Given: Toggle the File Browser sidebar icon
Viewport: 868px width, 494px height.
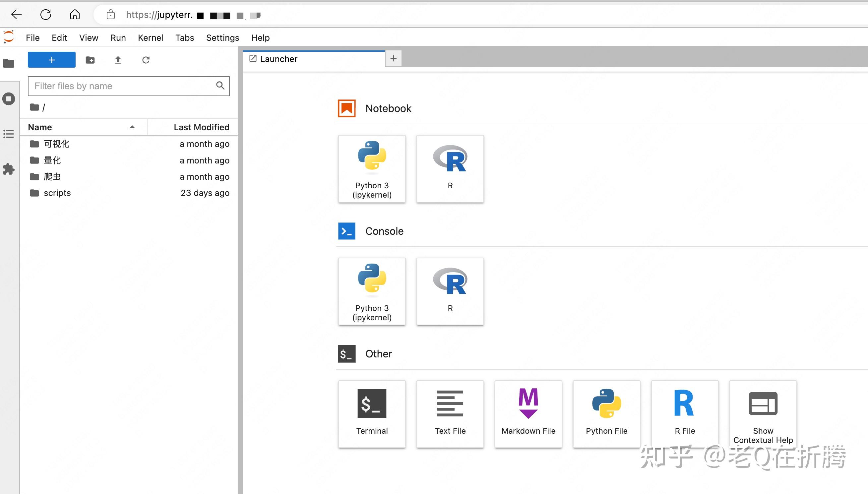Looking at the screenshot, I should pyautogui.click(x=9, y=63).
